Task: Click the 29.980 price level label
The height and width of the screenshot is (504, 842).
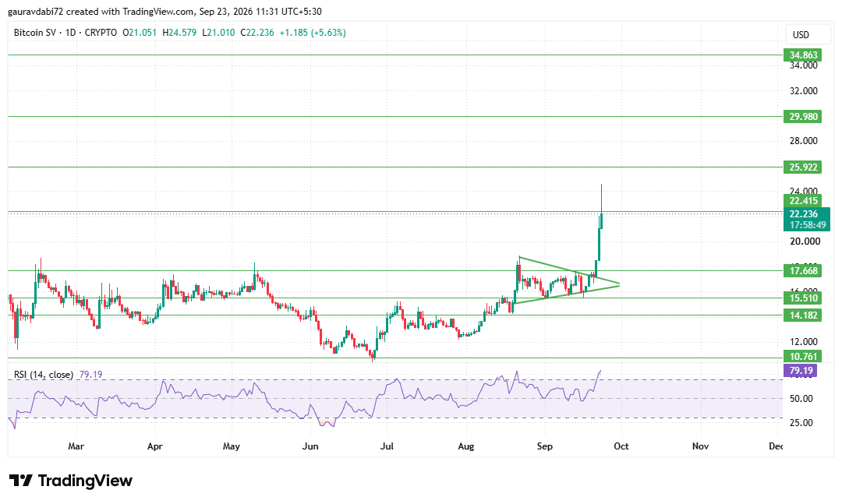Action: [x=803, y=117]
